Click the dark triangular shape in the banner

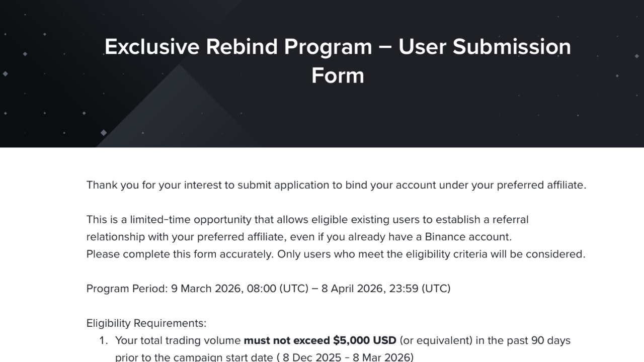(179, 108)
